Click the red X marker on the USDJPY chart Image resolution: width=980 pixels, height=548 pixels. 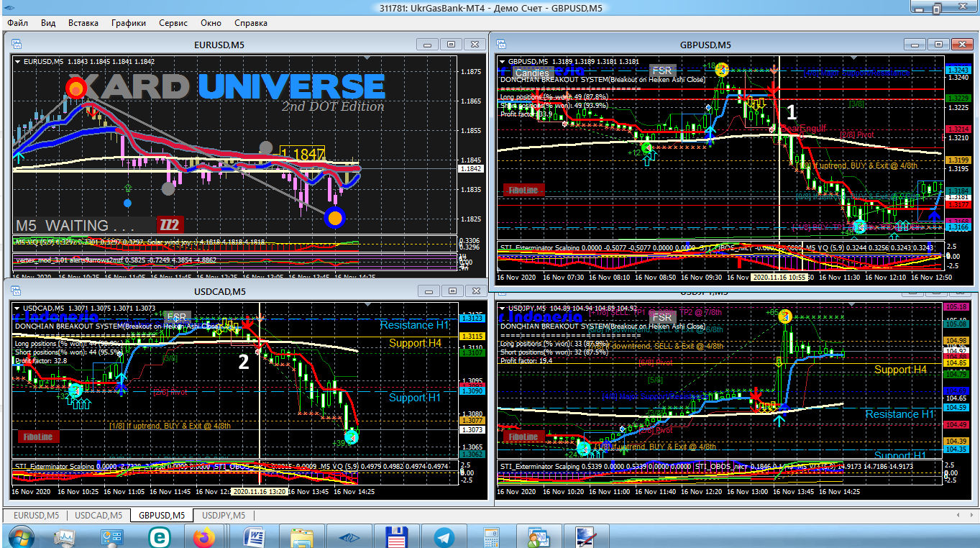755,396
